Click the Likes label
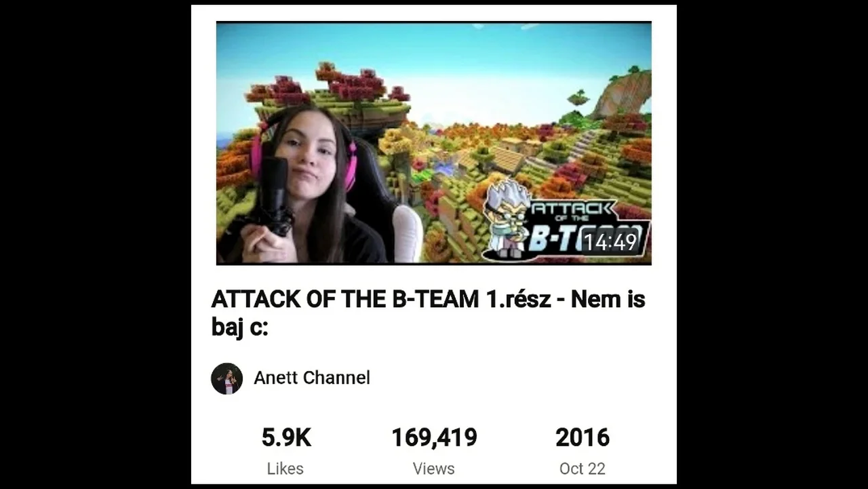Screen dimensions: 868x489 pyautogui.click(x=285, y=469)
